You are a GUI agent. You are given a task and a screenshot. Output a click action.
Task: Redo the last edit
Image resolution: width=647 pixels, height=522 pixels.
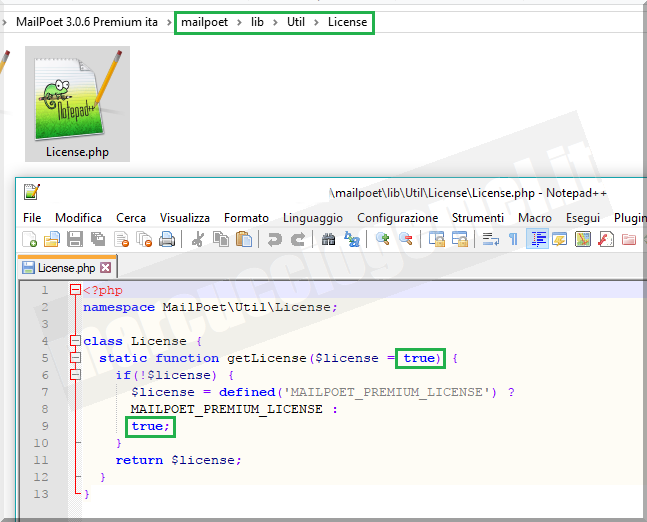click(298, 239)
